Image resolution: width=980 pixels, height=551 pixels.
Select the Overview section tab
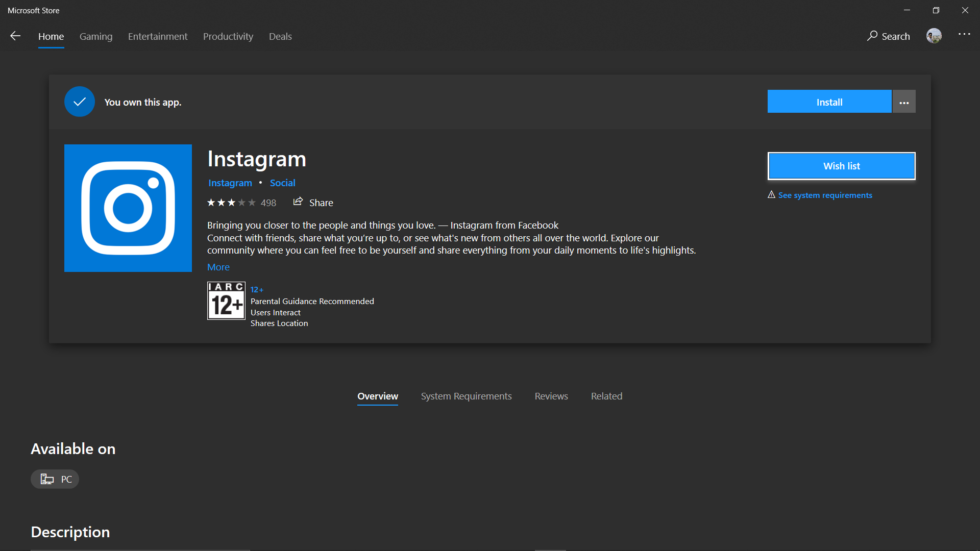pyautogui.click(x=378, y=396)
